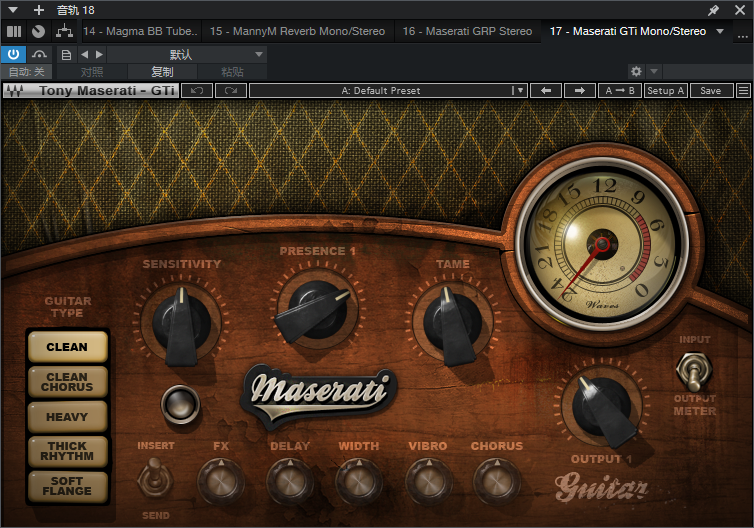
Task: Select the CLEAN guitar type
Action: pyautogui.click(x=67, y=347)
